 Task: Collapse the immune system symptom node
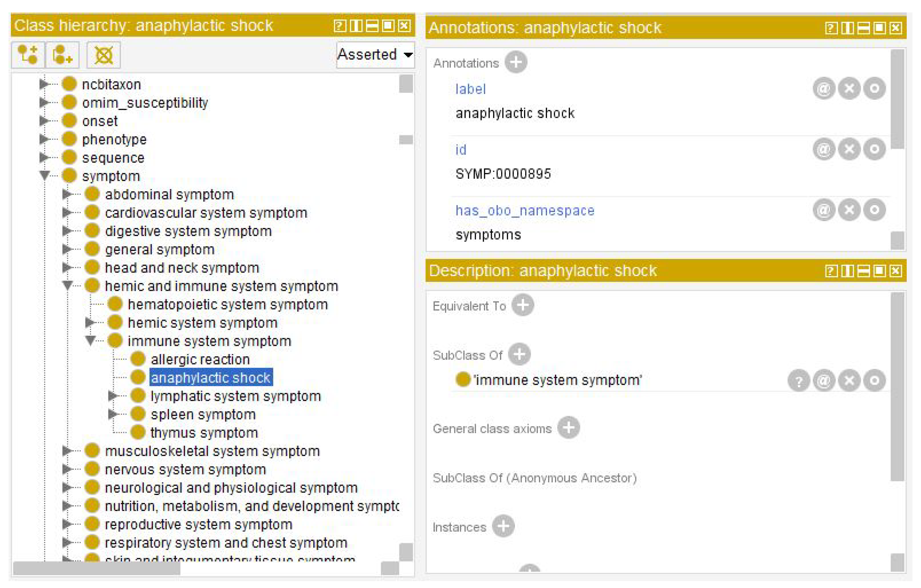(x=90, y=340)
